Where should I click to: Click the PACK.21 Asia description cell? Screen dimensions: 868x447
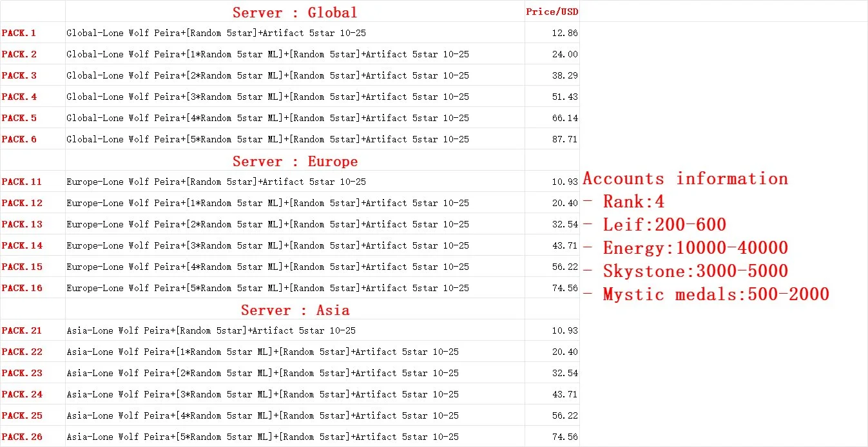(294, 330)
